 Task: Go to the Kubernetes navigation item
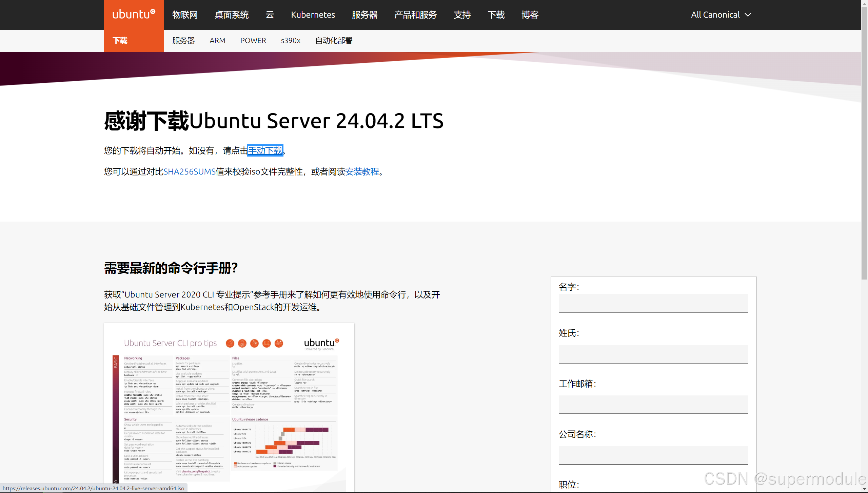tap(313, 15)
